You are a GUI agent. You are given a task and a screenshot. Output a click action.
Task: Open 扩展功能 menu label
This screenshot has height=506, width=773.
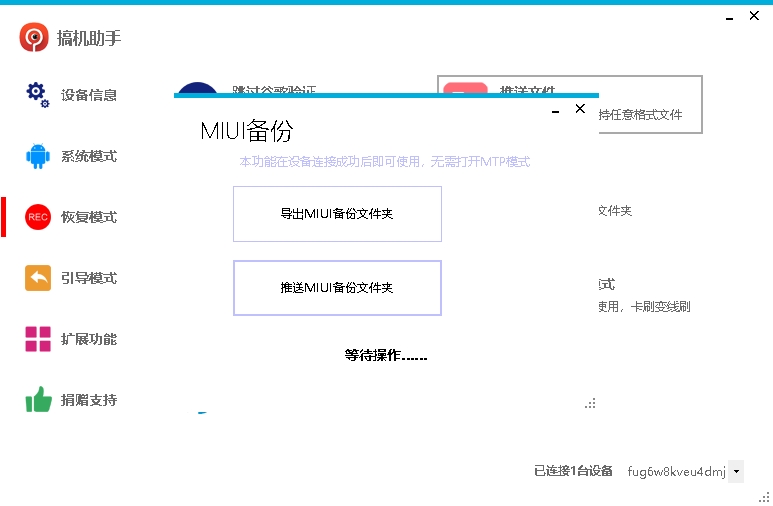pos(89,339)
